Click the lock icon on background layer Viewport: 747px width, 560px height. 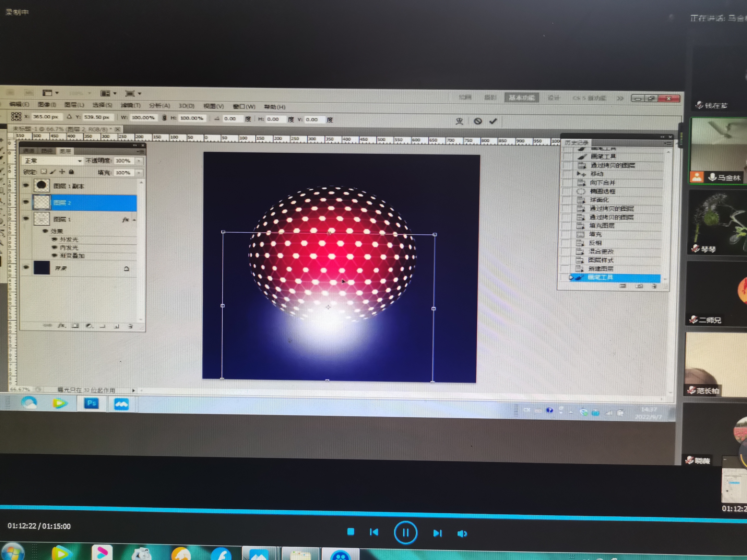pyautogui.click(x=127, y=269)
